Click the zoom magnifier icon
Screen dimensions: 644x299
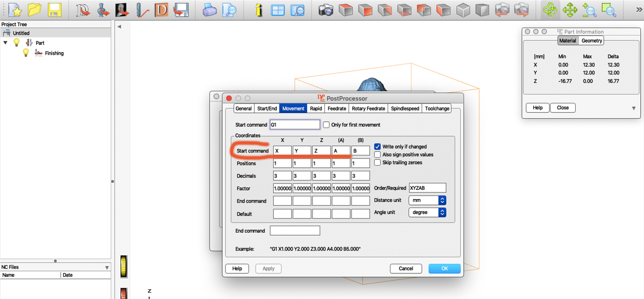589,10
